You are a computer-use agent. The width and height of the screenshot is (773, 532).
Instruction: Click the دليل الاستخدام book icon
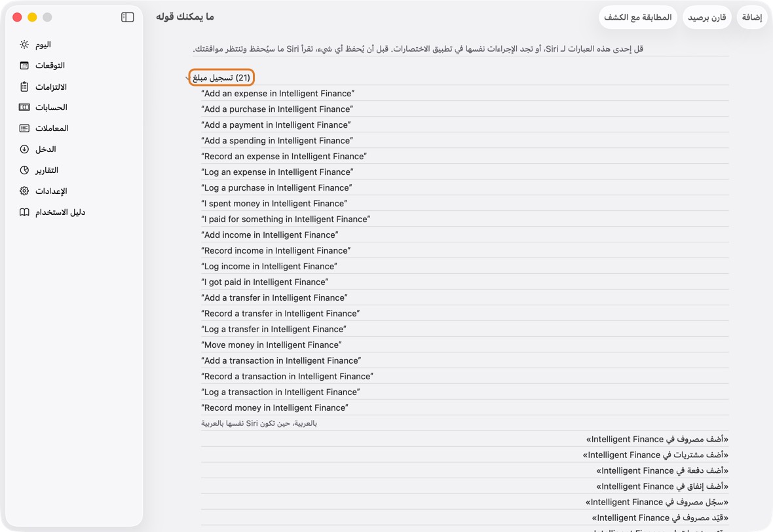(24, 212)
